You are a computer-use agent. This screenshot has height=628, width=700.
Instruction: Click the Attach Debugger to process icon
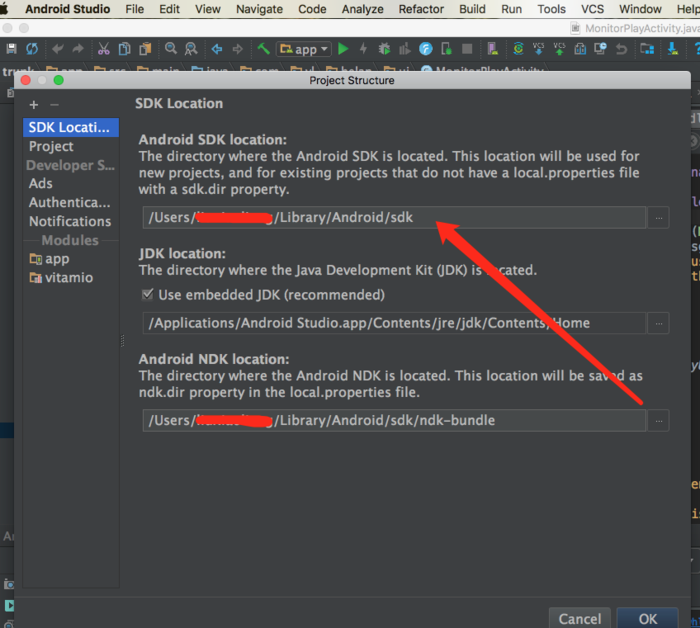pyautogui.click(x=446, y=48)
